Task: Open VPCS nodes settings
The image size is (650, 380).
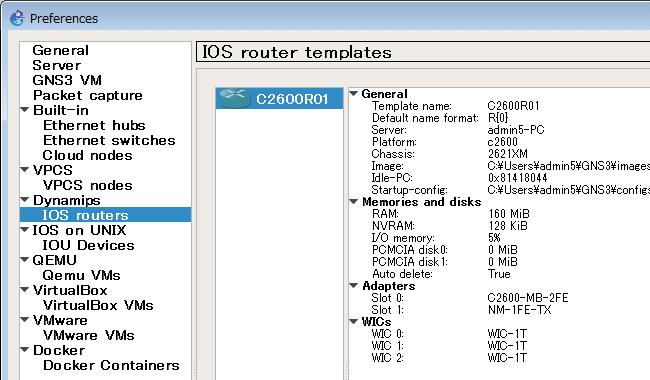Action: (x=88, y=185)
